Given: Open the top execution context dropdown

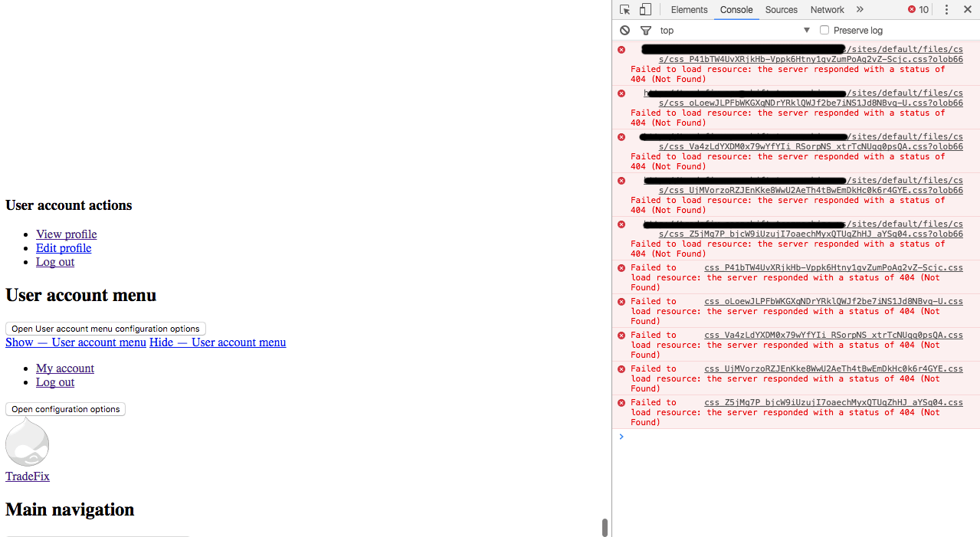Looking at the screenshot, I should 735,31.
